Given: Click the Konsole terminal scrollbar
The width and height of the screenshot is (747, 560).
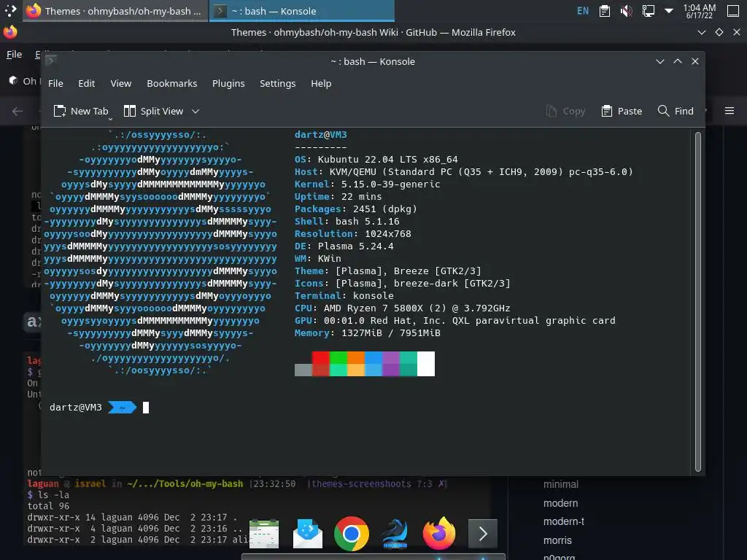Looking at the screenshot, I should 698,302.
